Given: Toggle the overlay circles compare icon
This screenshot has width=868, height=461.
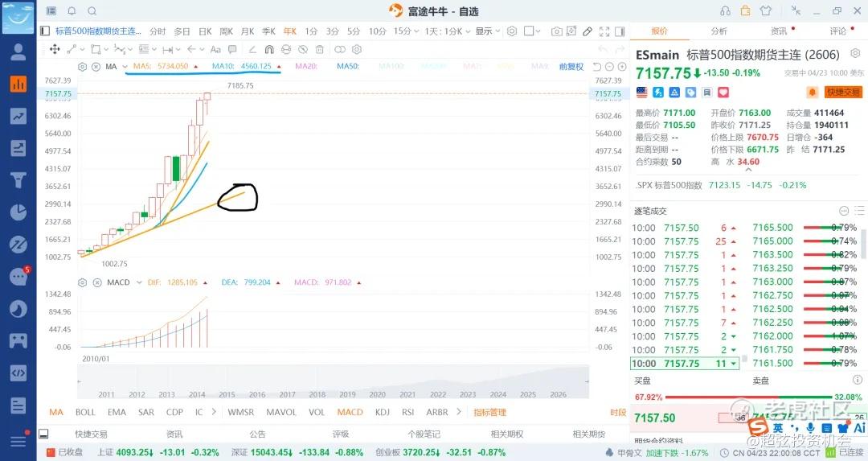Looking at the screenshot, I should point(340,49).
